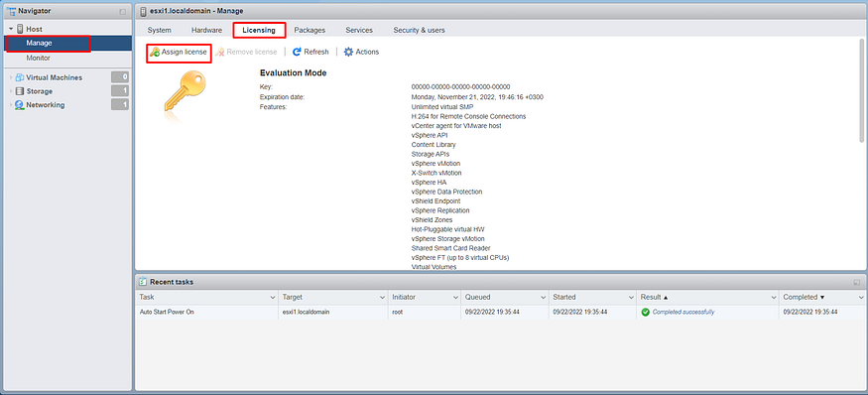The width and height of the screenshot is (868, 395).
Task: Click the Navigator panel title icon
Action: click(x=11, y=11)
